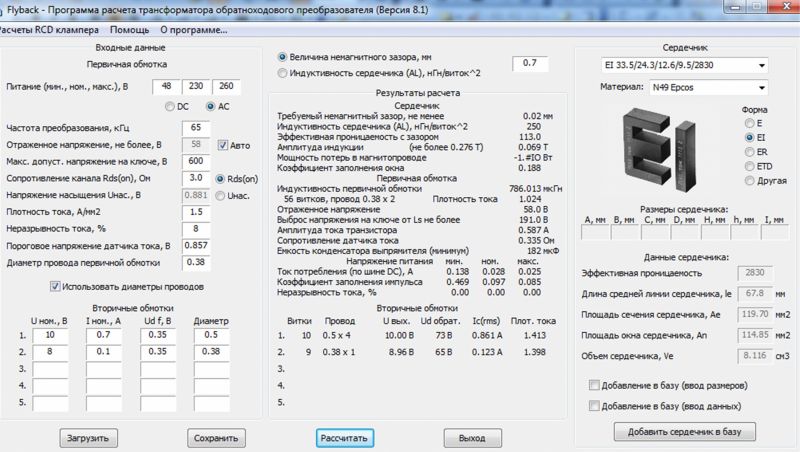
Task: Edit the Сопротивление канала Rds(on) field
Action: pyautogui.click(x=196, y=178)
